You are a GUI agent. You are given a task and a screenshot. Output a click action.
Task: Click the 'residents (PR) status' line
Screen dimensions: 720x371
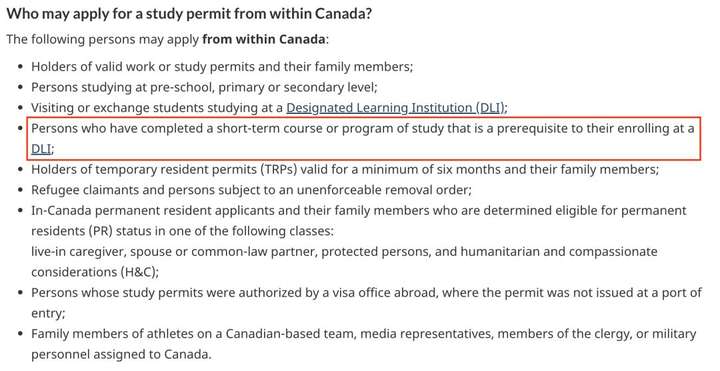183,230
